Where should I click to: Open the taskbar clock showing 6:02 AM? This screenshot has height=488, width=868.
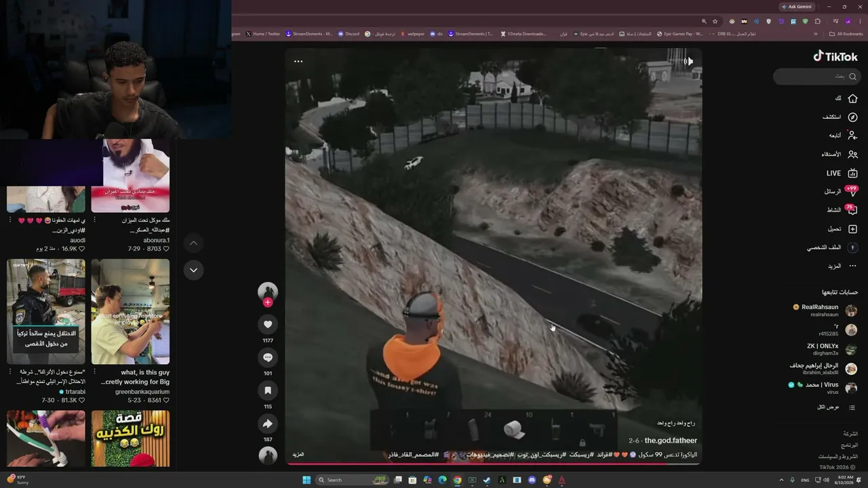[x=846, y=480]
